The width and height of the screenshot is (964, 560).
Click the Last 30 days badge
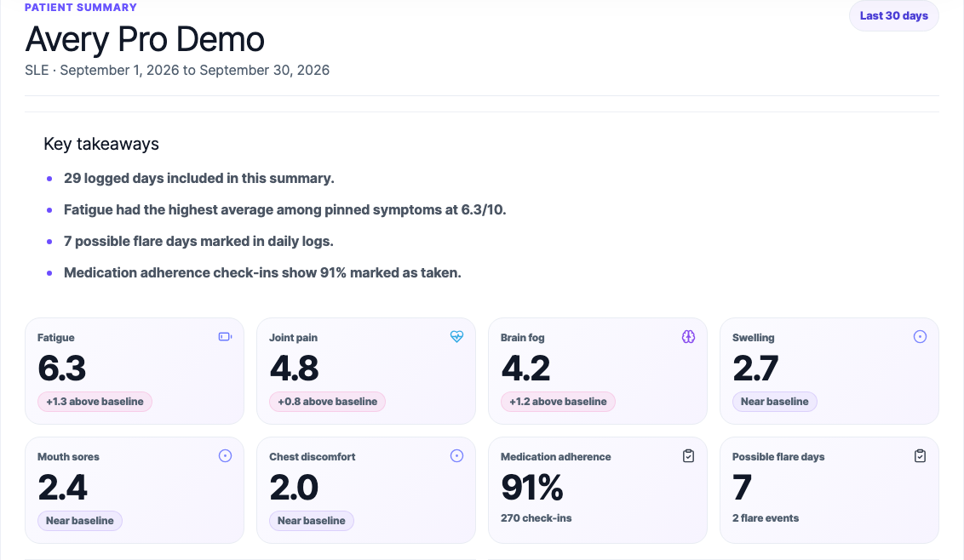[894, 16]
